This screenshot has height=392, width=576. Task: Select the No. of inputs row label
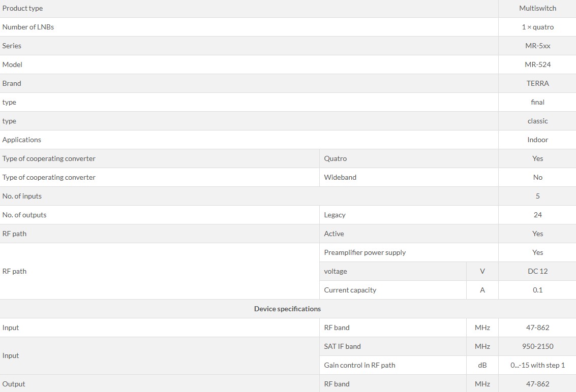22,196
